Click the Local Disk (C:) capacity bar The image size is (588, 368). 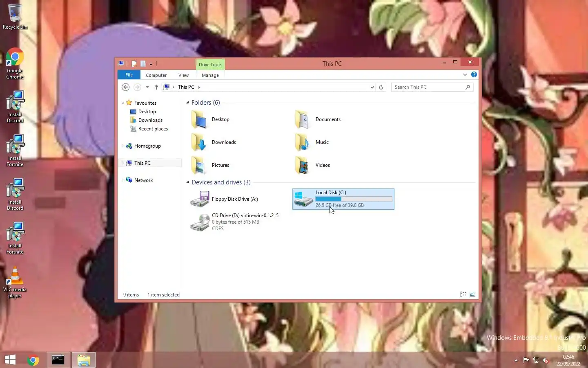pos(354,199)
